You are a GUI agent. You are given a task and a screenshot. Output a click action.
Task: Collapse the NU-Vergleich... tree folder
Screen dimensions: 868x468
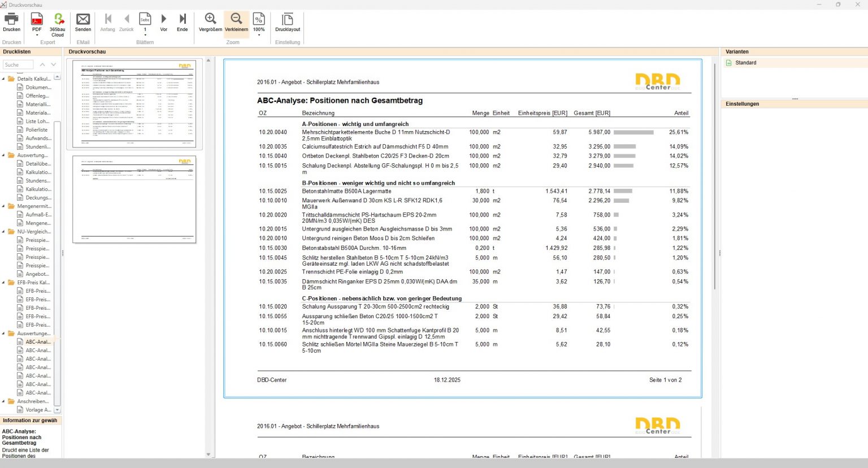(3, 232)
